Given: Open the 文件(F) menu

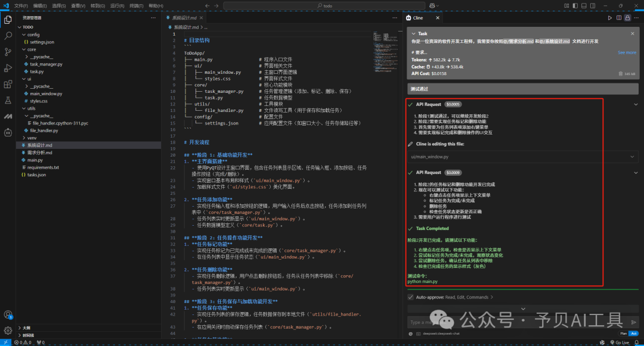Looking at the screenshot, I should (21, 6).
